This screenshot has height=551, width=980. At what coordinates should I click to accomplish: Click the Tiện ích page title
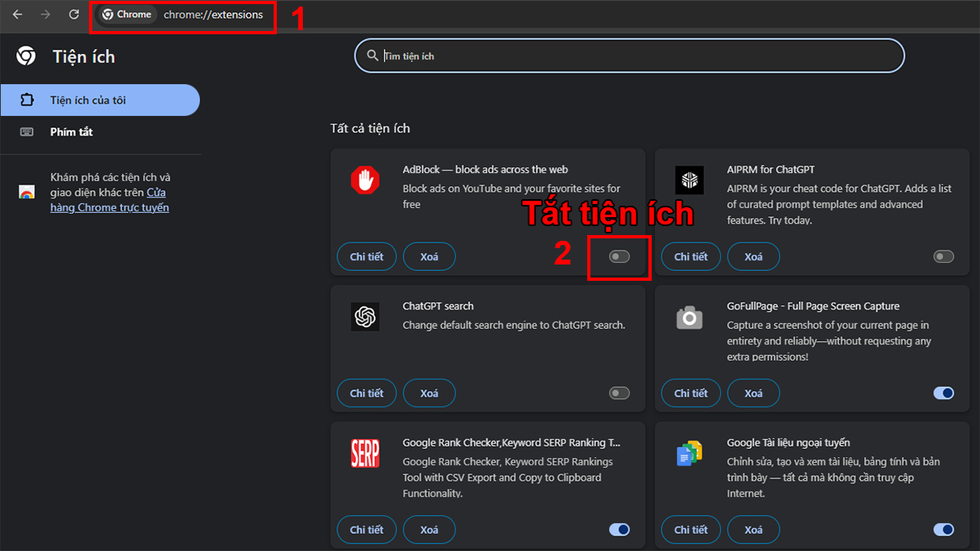click(x=84, y=56)
